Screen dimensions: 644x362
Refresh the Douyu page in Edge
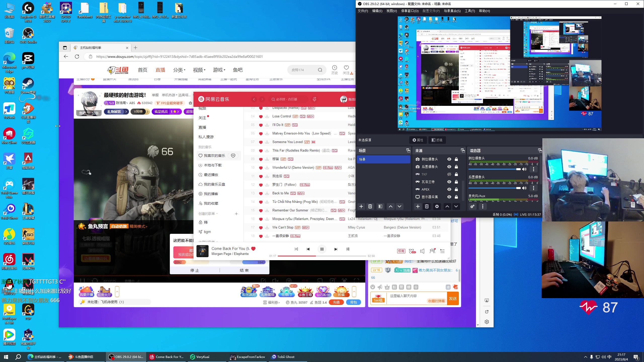(x=77, y=57)
